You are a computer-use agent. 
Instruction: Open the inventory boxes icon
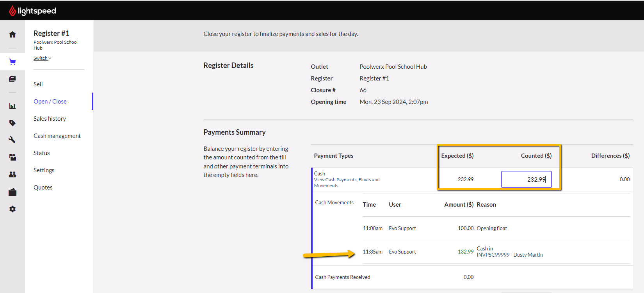[x=12, y=157]
